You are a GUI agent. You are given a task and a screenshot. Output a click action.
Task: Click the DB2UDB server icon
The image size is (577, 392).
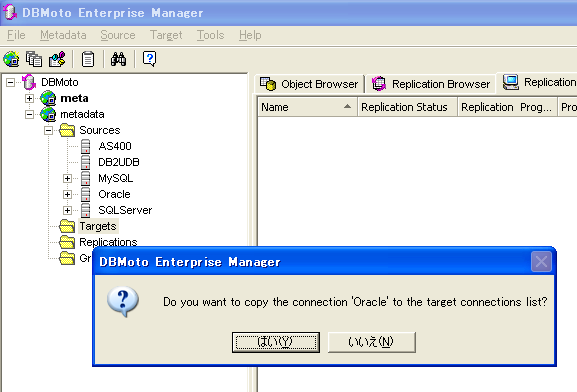85,162
